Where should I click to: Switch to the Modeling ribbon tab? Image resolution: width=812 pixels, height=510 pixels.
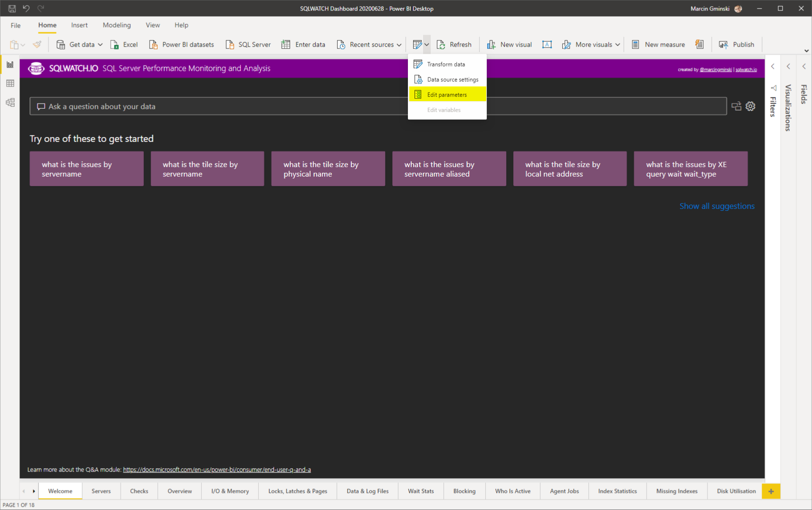pyautogui.click(x=117, y=25)
